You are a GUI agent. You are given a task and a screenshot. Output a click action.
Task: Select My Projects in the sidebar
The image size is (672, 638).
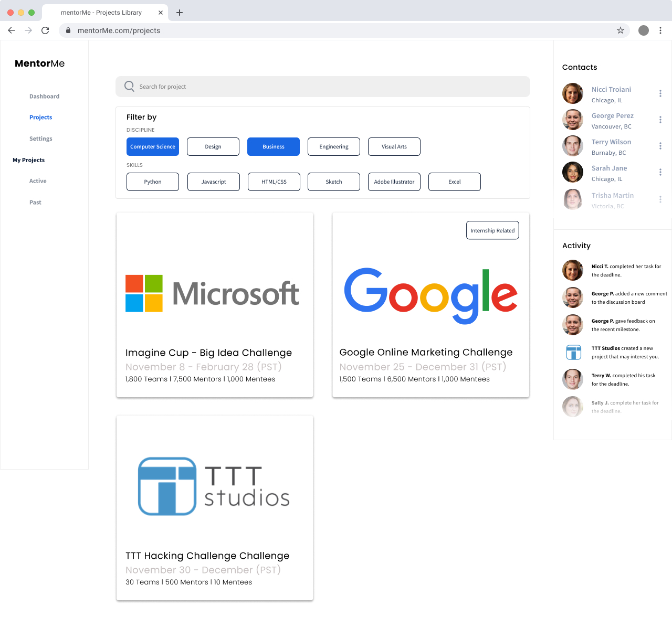[x=29, y=160]
